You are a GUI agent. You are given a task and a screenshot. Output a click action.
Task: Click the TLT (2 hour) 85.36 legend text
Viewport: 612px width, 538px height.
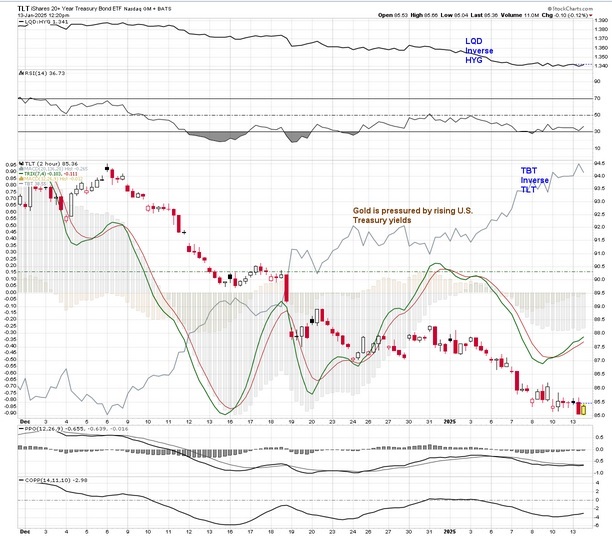[51, 164]
